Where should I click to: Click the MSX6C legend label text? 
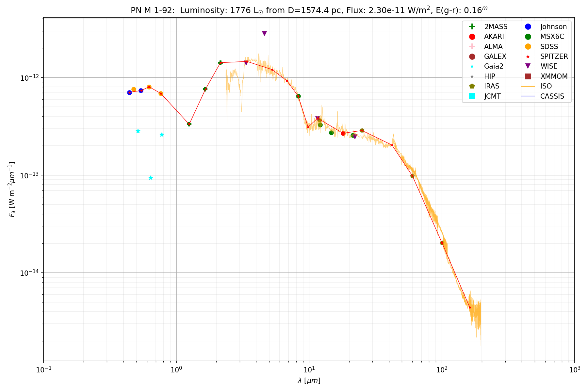click(552, 37)
